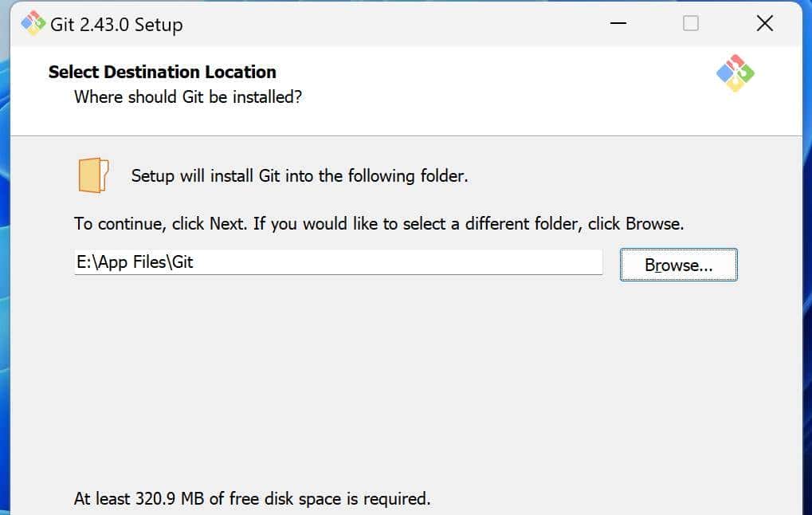The width and height of the screenshot is (812, 515).
Task: Click the Git diamond logo in wizard header
Action: point(734,73)
